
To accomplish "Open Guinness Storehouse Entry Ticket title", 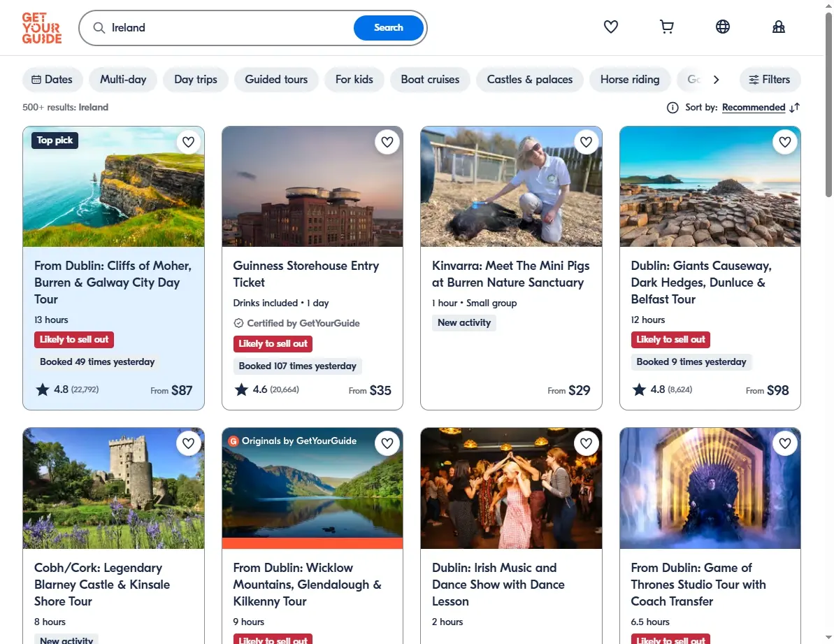I will tap(305, 274).
